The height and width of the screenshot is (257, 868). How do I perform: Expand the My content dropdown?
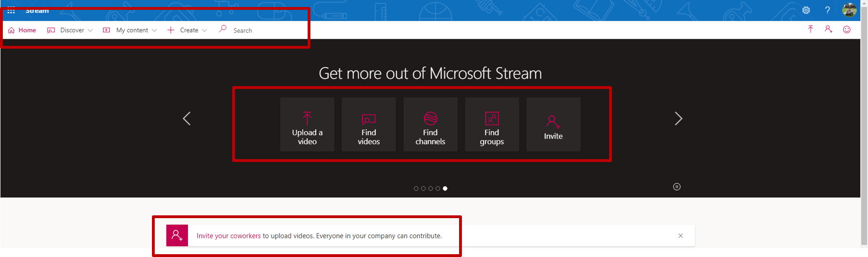click(130, 30)
